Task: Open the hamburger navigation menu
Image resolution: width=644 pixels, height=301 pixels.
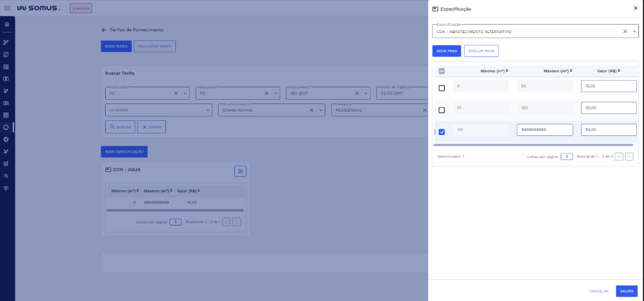Action: click(x=7, y=8)
